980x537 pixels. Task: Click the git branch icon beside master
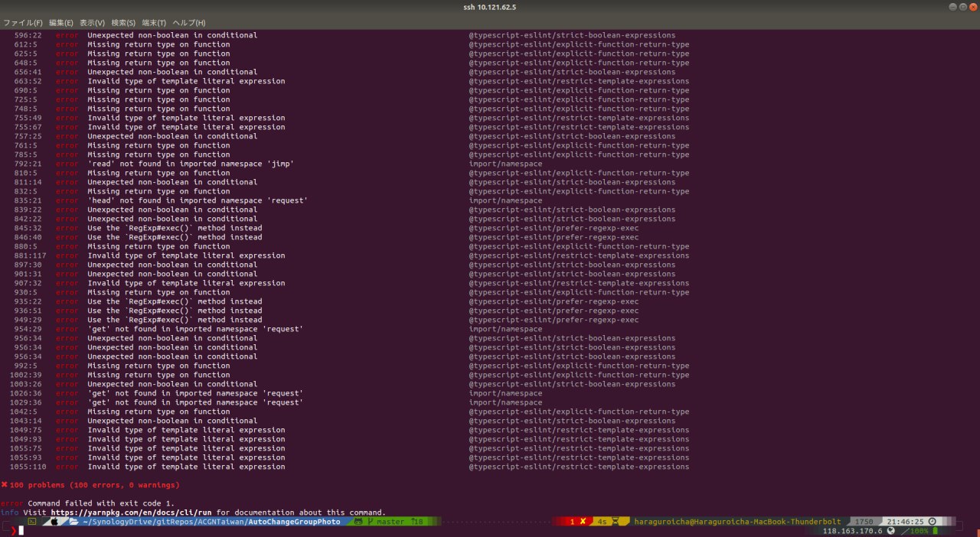click(371, 522)
